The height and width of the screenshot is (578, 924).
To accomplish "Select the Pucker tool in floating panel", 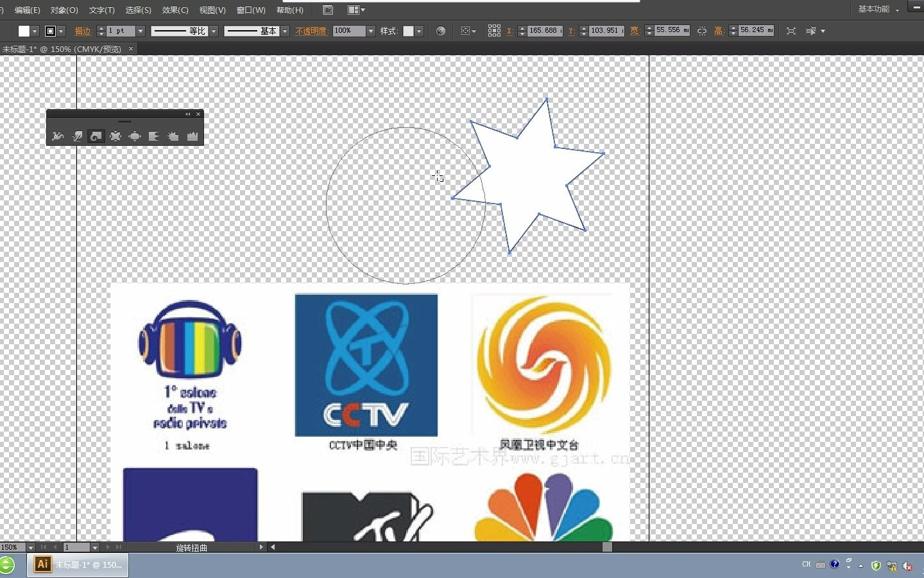I will pos(116,136).
